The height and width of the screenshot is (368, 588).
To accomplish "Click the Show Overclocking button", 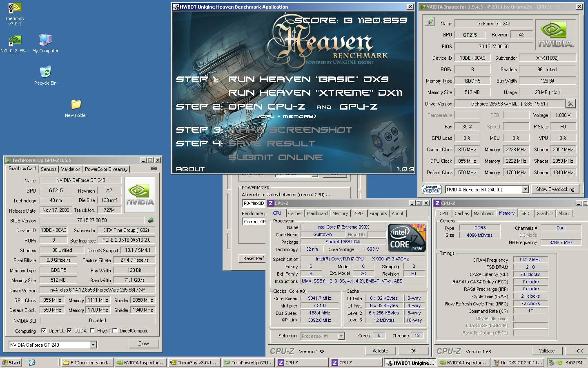I will click(555, 189).
